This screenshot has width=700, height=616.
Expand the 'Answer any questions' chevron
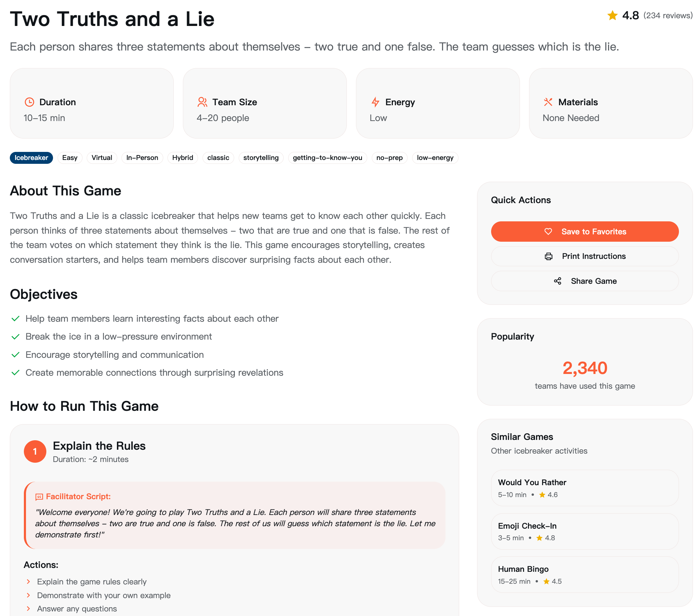pos(28,609)
